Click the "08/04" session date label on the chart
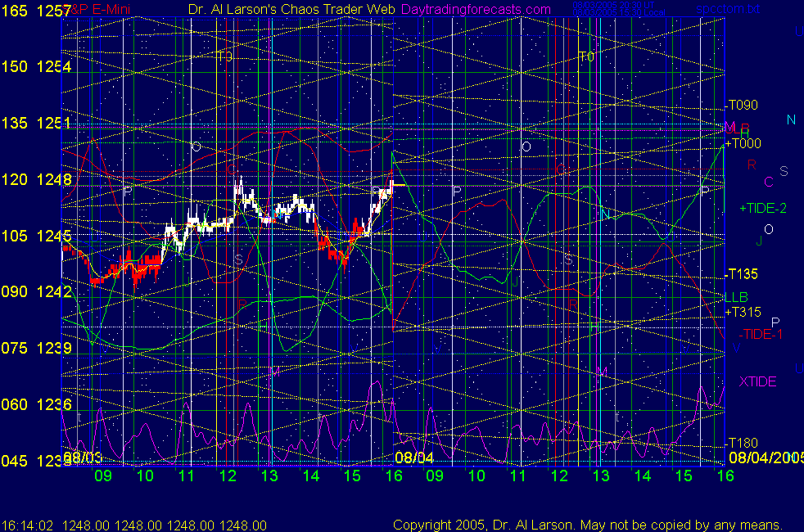Screen dimensions: 804x532 coord(414,458)
